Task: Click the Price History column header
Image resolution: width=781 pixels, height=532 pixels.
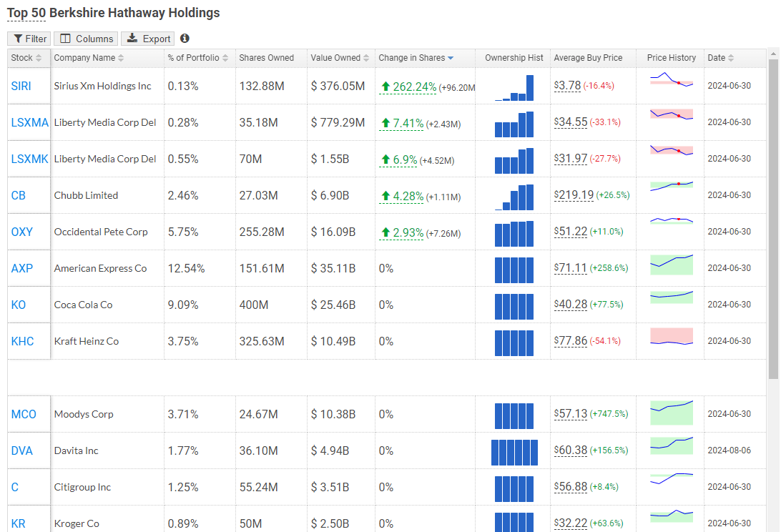Action: tap(672, 58)
